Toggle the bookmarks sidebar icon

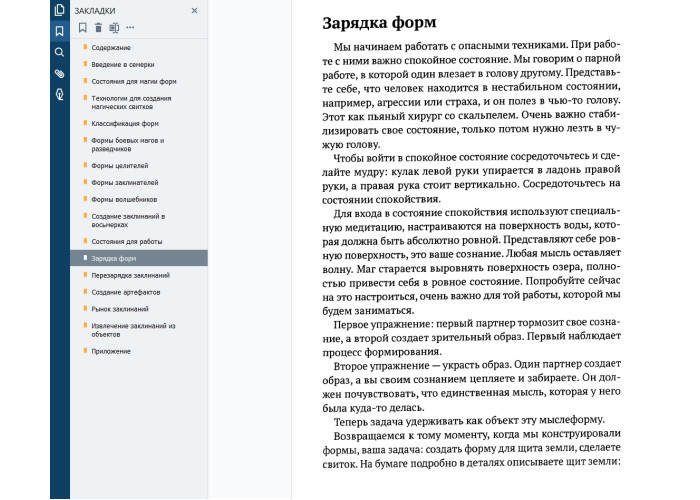pos(59,31)
